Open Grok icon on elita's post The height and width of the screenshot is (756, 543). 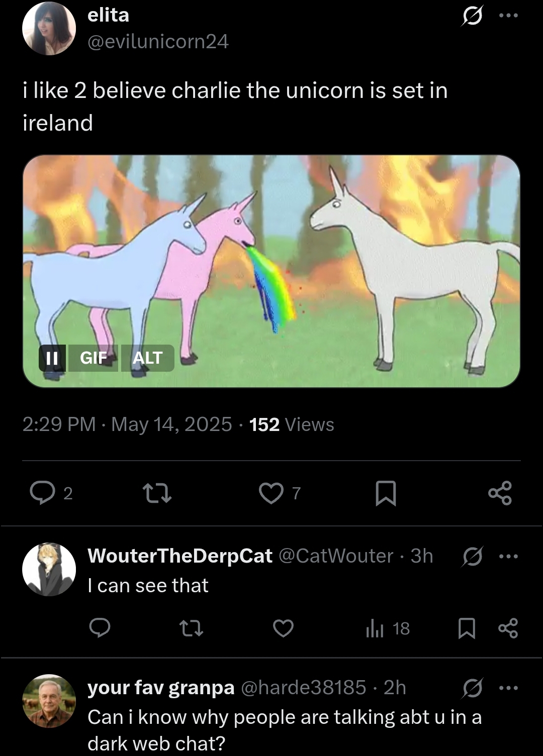[x=472, y=17]
